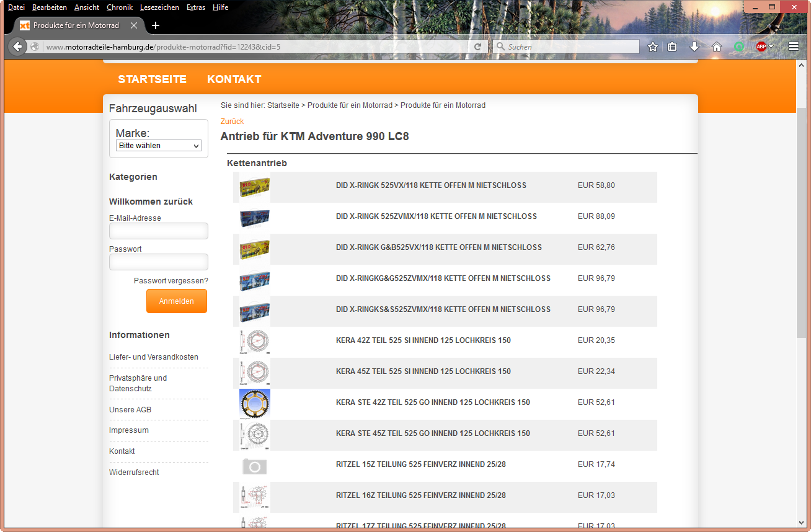Open a new tab with plus button
The width and height of the screenshot is (811, 532).
click(156, 25)
